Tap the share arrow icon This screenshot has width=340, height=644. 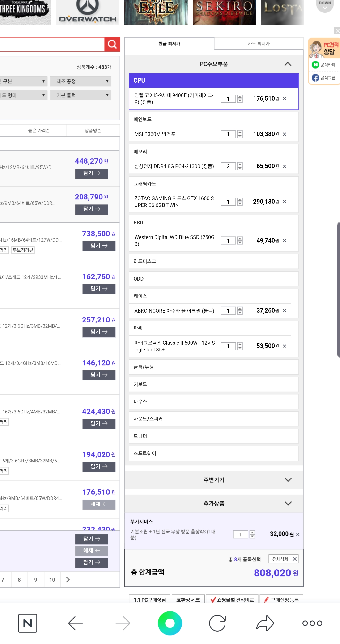click(265, 623)
